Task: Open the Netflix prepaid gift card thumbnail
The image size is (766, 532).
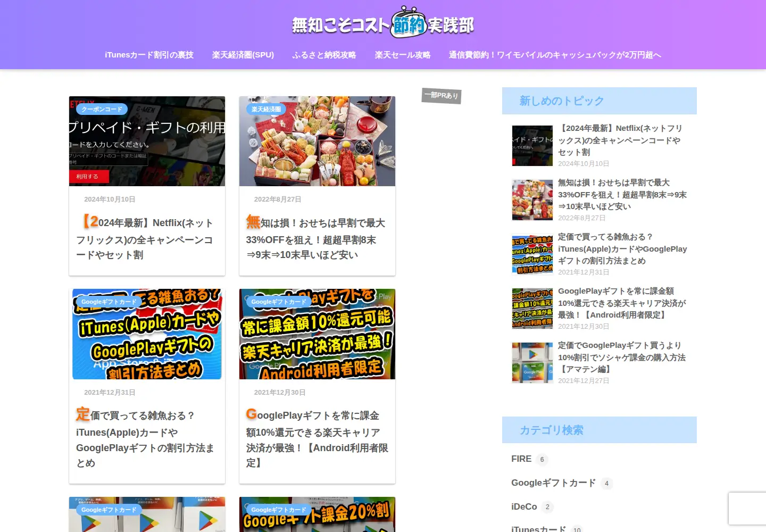Action: tap(147, 141)
